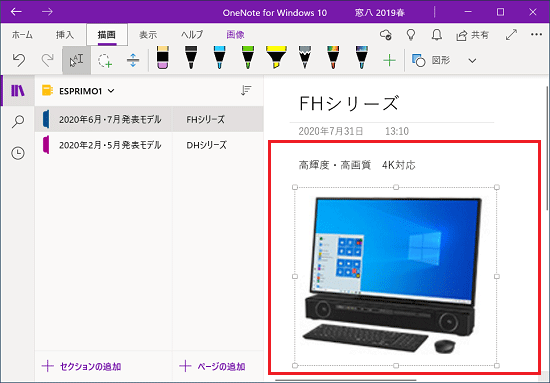Image resolution: width=550 pixels, height=383 pixels.
Task: Enter full screen mode with the diagonal arrows
Action: [511, 34]
